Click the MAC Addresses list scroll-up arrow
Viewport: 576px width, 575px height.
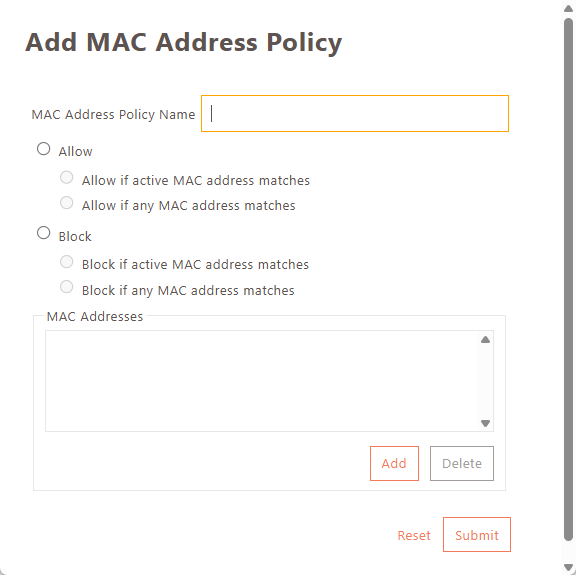[x=485, y=339]
